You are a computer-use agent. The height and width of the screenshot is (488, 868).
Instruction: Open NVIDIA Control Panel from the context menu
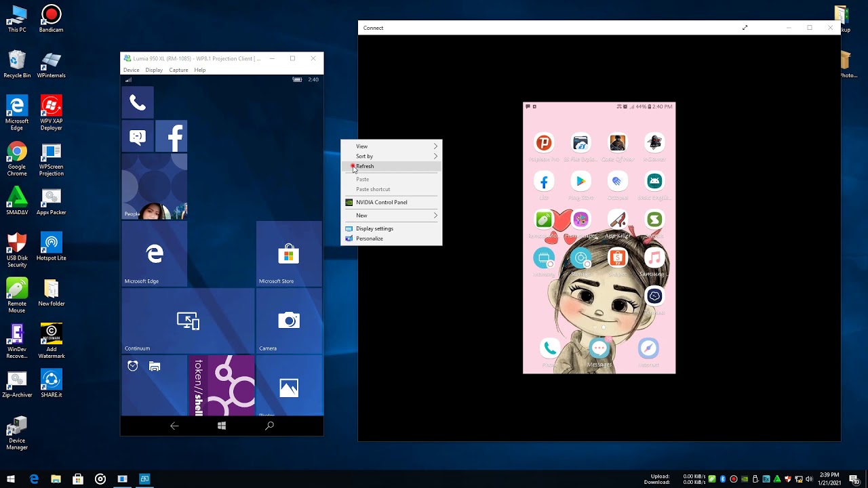coord(391,202)
